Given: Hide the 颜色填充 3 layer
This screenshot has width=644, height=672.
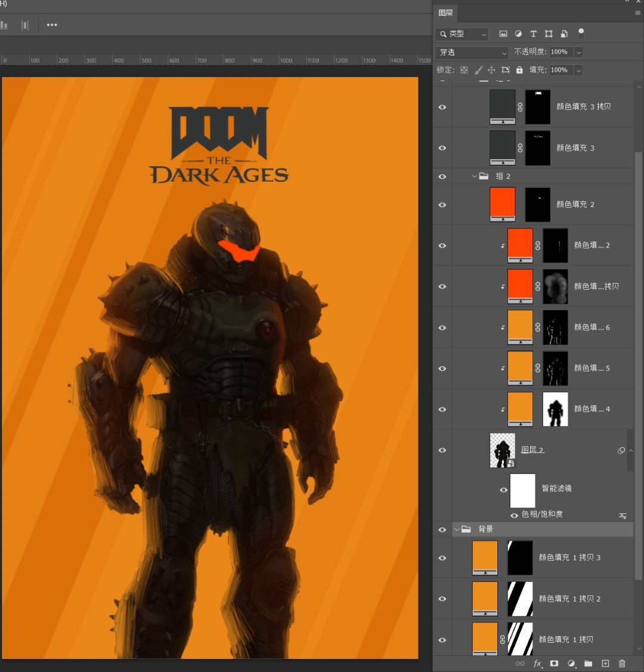Looking at the screenshot, I should [442, 148].
